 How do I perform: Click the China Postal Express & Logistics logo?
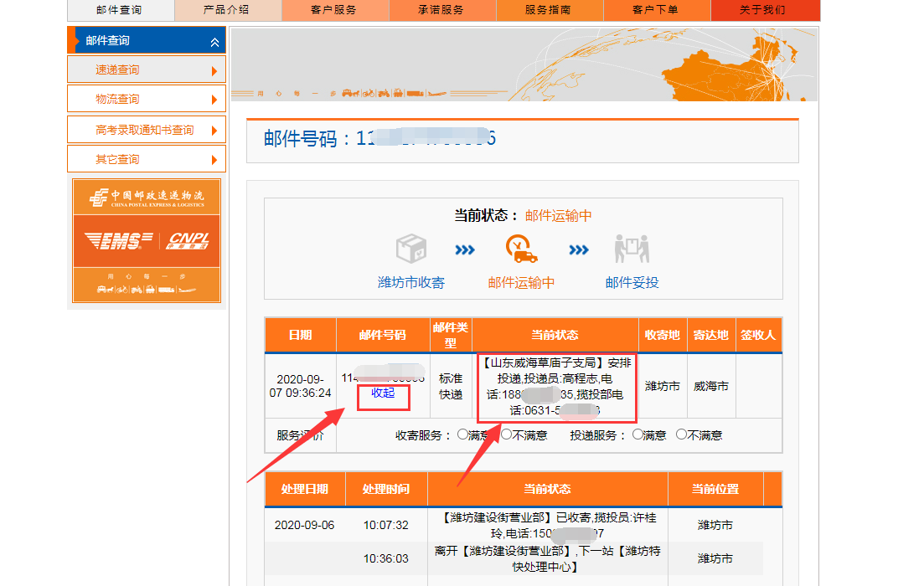[x=147, y=198]
